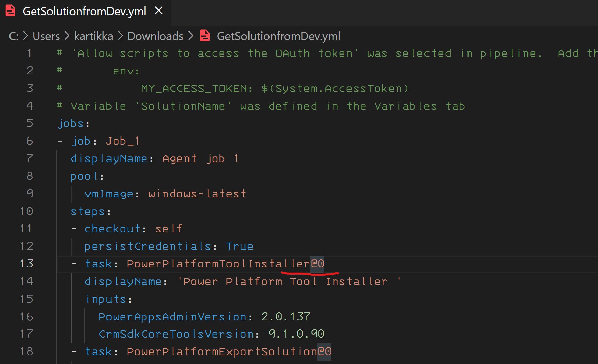Select the GetSolutionfromDev.yml editor tab
This screenshot has width=598, height=364.
coord(84,12)
